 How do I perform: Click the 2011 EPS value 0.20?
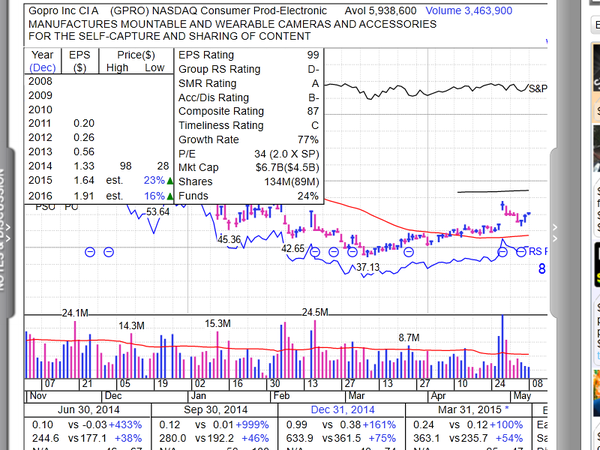[x=84, y=124]
